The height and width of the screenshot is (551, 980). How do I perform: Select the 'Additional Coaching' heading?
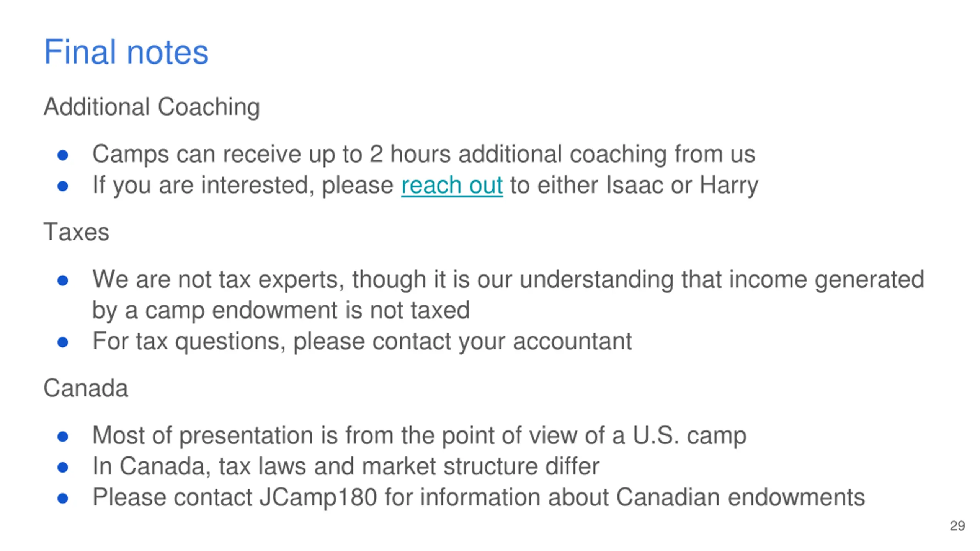click(152, 107)
